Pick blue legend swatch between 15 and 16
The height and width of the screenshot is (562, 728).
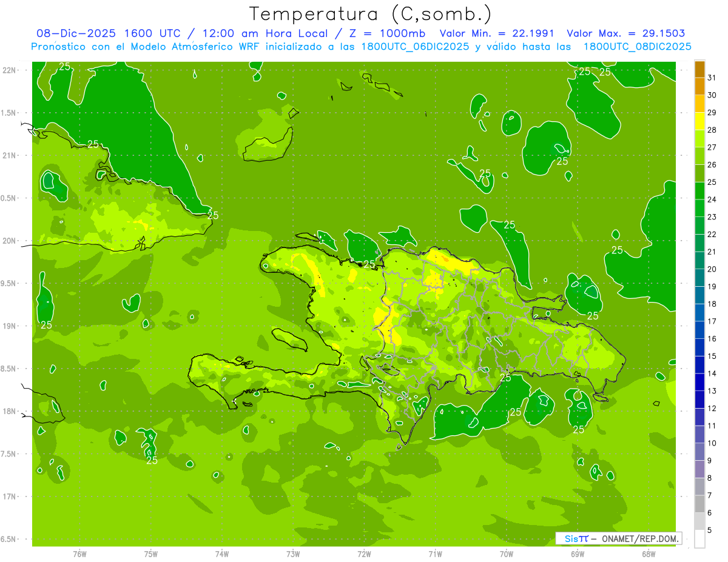[x=699, y=347]
